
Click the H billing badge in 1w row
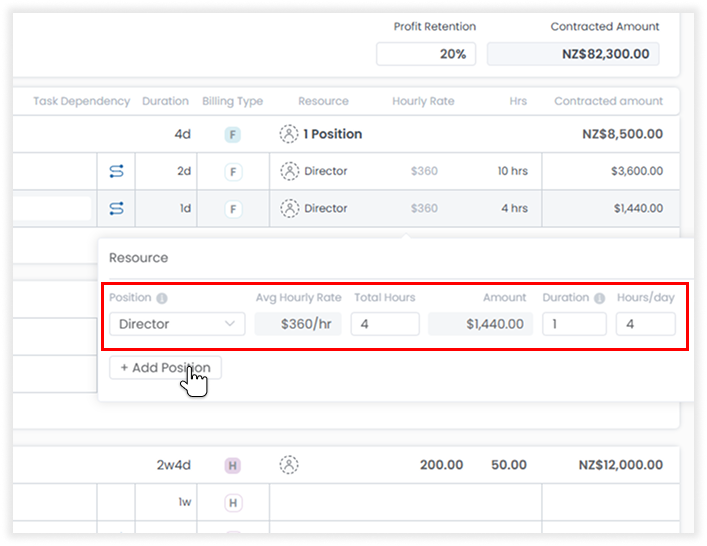pyautogui.click(x=233, y=502)
